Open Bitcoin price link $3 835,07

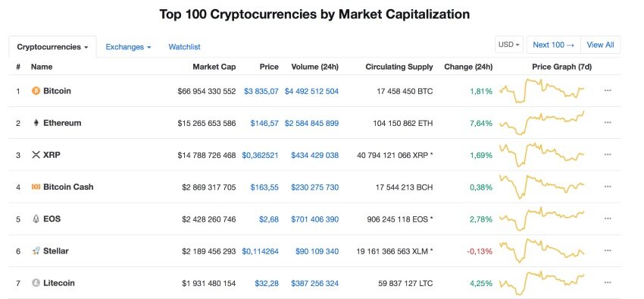point(261,91)
